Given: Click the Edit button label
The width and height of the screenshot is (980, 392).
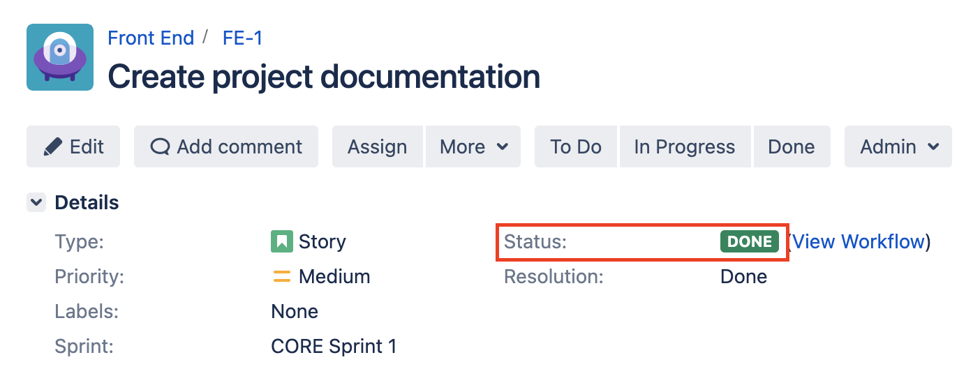Looking at the screenshot, I should [87, 147].
